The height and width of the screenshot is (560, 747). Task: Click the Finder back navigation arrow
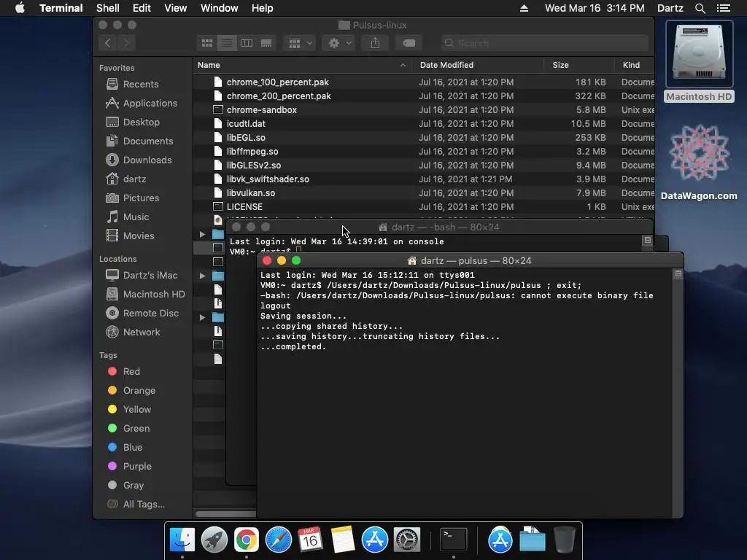108,43
